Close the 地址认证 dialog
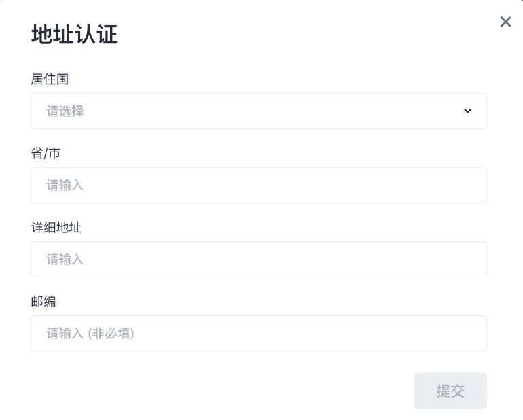Image resolution: width=523 pixels, height=420 pixels. click(505, 22)
